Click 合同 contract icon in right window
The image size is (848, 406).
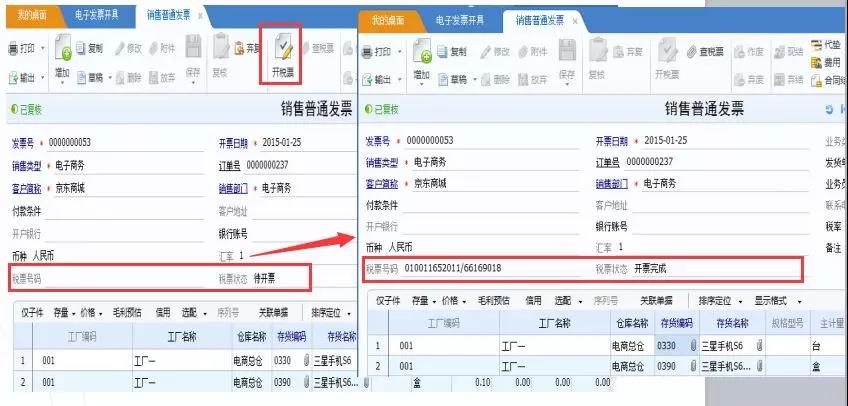pyautogui.click(x=816, y=81)
